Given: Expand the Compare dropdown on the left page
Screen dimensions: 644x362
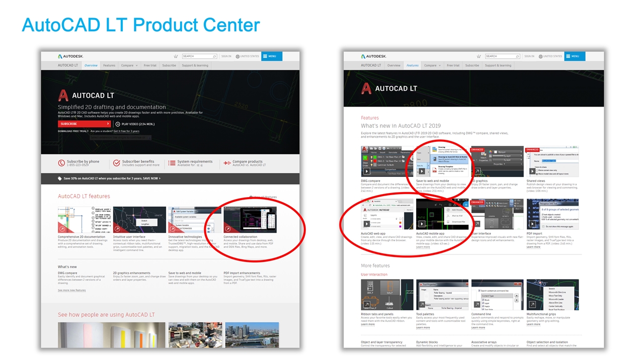Looking at the screenshot, I should click(x=129, y=65).
